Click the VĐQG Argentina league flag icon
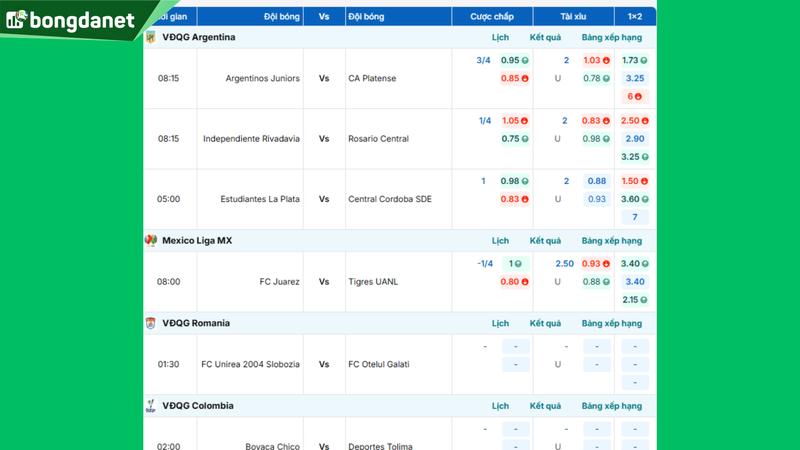The width and height of the screenshot is (800, 450). pyautogui.click(x=151, y=37)
